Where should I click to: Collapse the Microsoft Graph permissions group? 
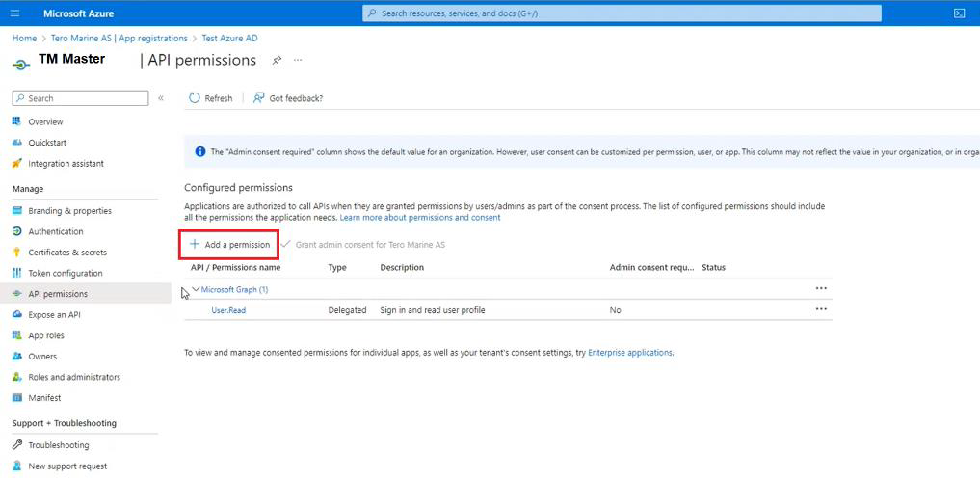tap(196, 289)
